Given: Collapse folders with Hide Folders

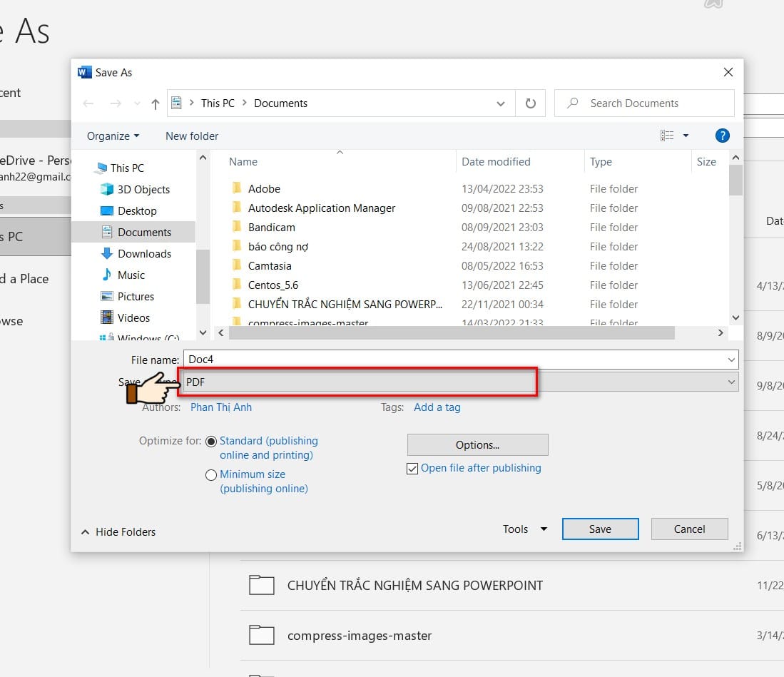Looking at the screenshot, I should pyautogui.click(x=118, y=532).
